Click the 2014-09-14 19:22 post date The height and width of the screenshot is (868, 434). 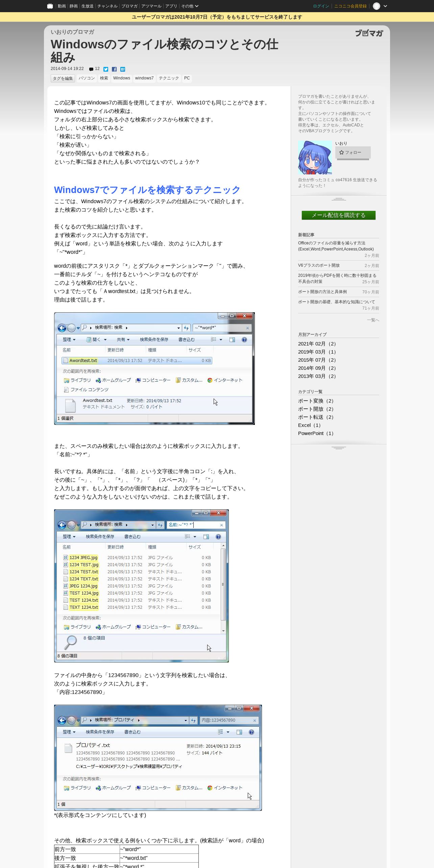coord(67,69)
